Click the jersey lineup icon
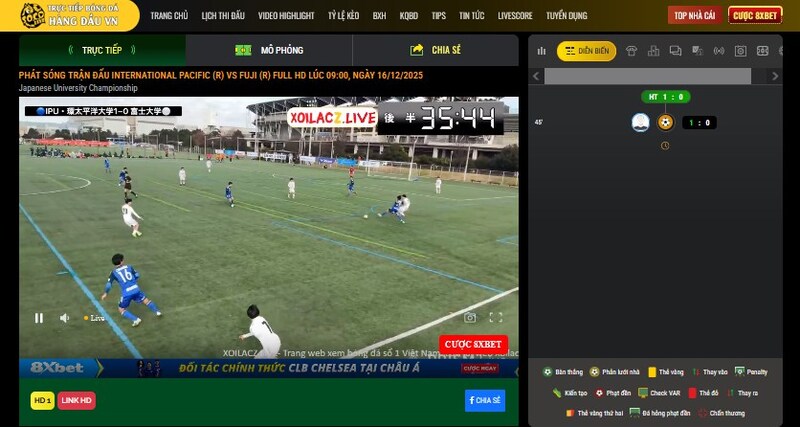800x427 pixels. 632,51
